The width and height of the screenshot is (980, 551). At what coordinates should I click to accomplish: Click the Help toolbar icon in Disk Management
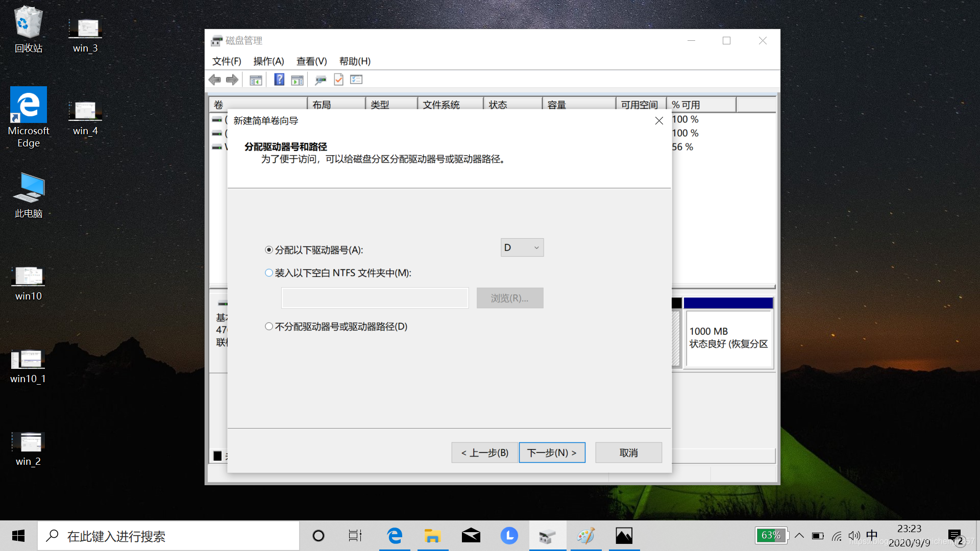click(x=279, y=80)
